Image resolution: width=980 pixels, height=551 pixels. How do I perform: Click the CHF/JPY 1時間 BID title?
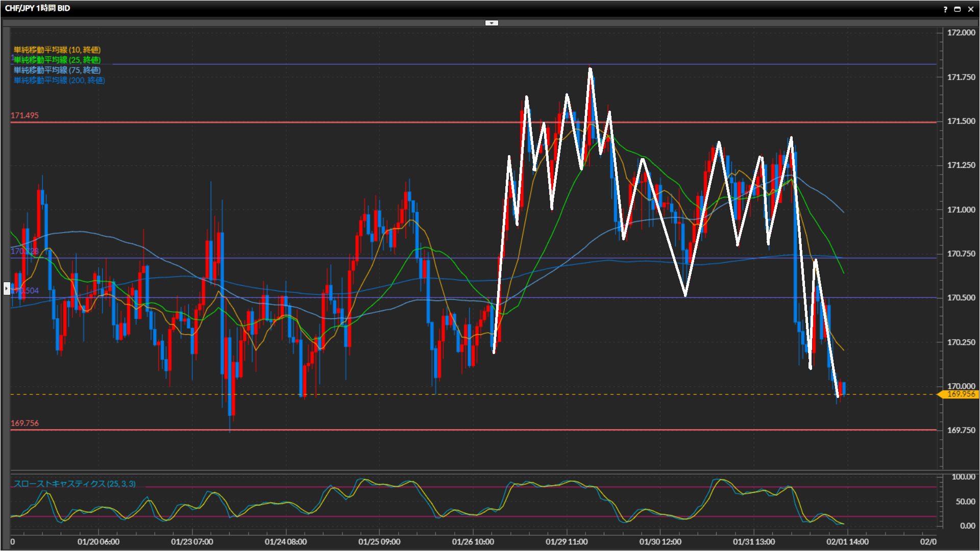click(38, 8)
